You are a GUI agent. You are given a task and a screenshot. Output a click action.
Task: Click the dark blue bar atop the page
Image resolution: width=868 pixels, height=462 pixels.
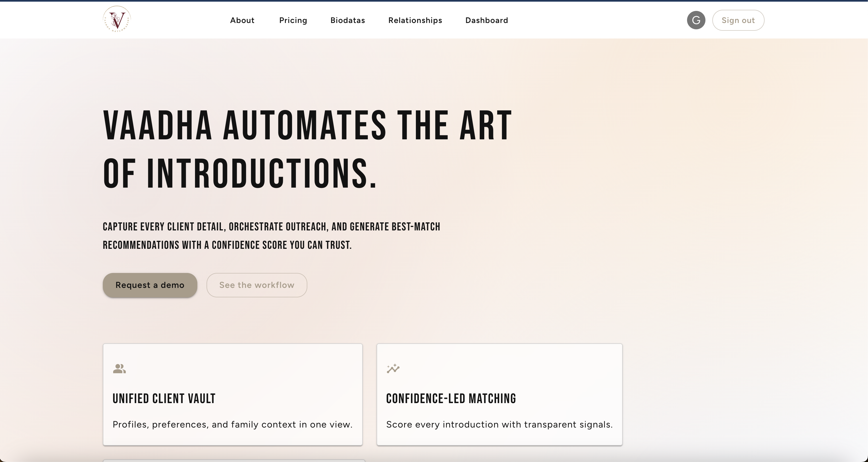434,1
